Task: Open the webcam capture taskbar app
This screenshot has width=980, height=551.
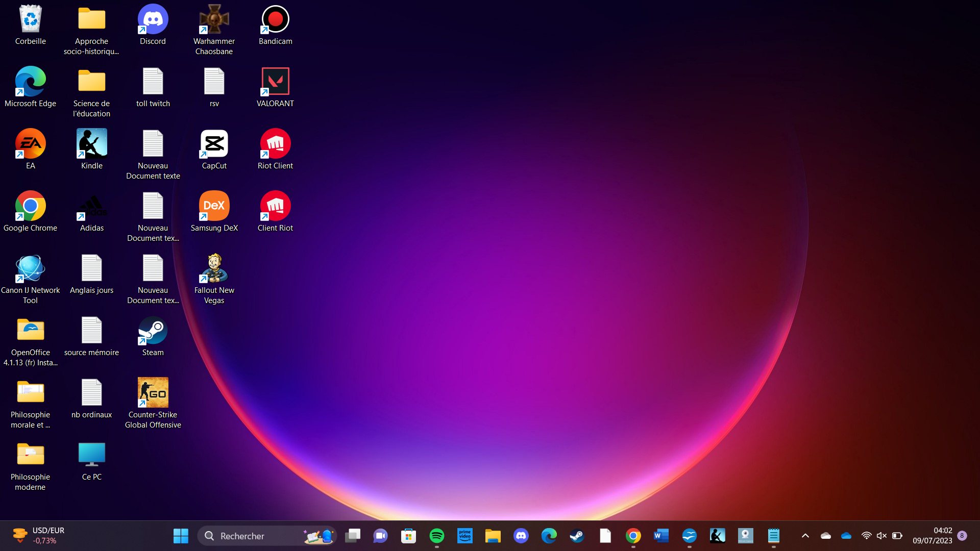Action: tap(746, 536)
